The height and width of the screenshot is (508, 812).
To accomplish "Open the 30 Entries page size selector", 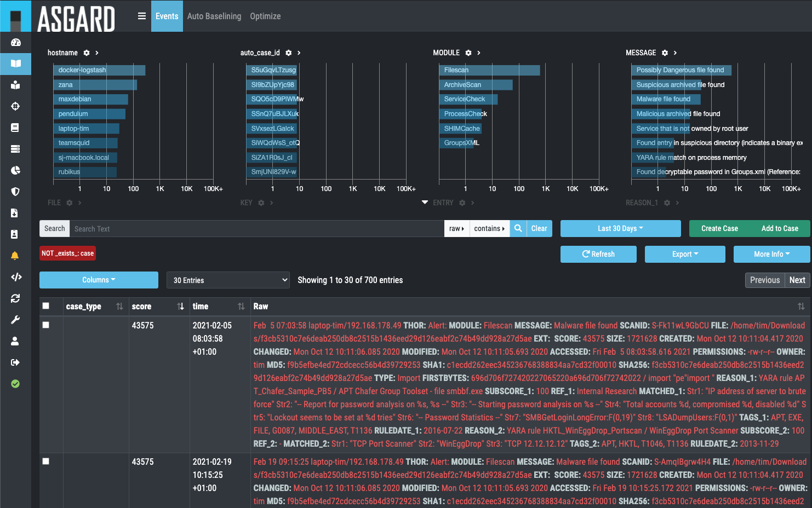I will click(x=228, y=280).
